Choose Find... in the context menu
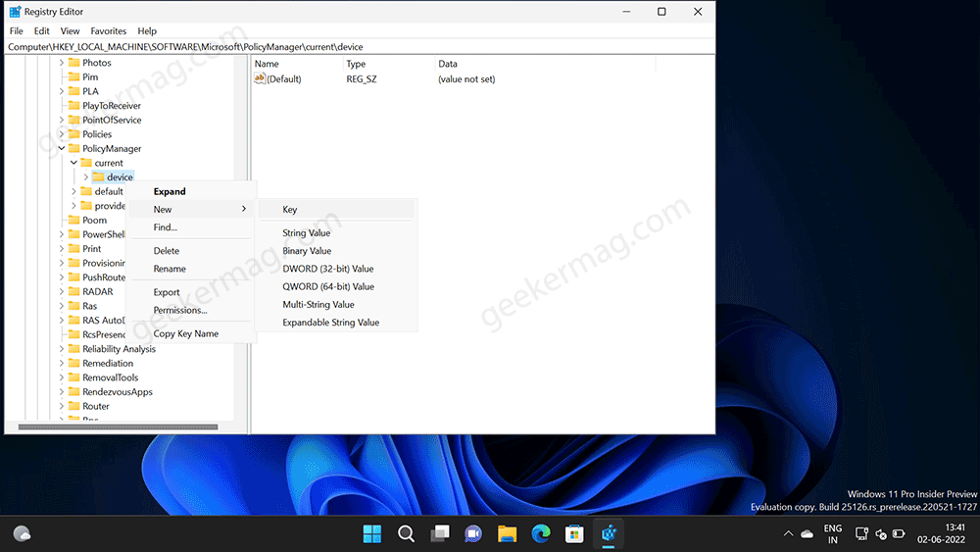The image size is (980, 552). (191, 227)
